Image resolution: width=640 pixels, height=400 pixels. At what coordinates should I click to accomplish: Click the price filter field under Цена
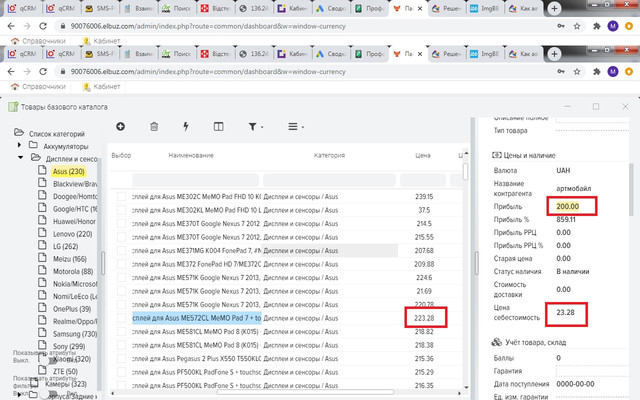click(423, 180)
